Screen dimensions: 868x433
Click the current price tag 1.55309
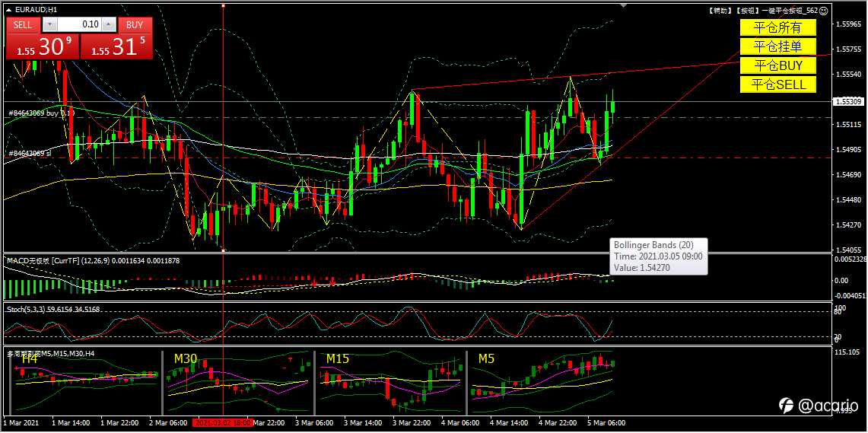pos(848,102)
